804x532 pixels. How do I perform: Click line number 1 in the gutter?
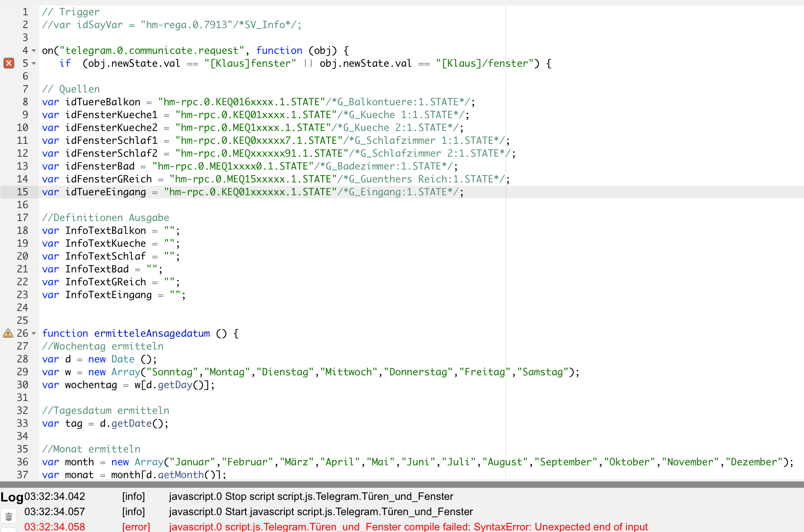(x=25, y=12)
